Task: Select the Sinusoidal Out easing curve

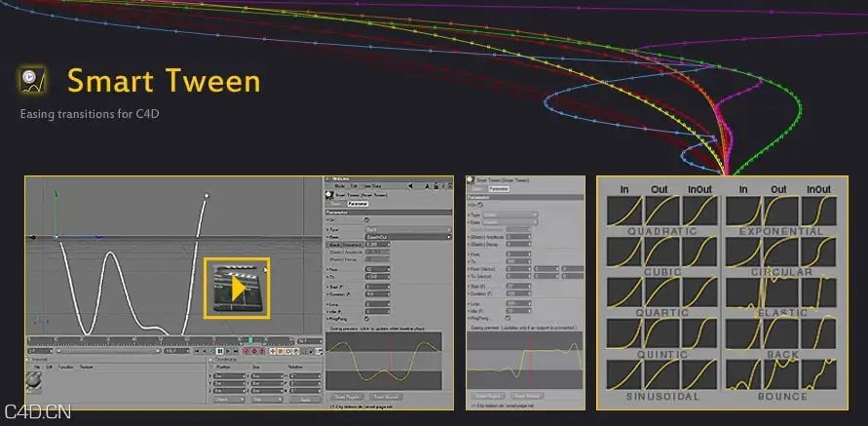Action: (661, 375)
